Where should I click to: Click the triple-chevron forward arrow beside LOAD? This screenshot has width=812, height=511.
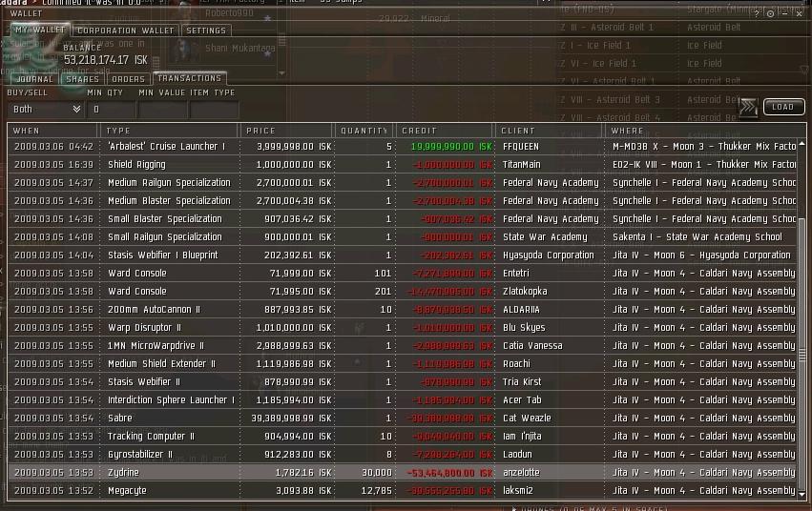(x=748, y=107)
